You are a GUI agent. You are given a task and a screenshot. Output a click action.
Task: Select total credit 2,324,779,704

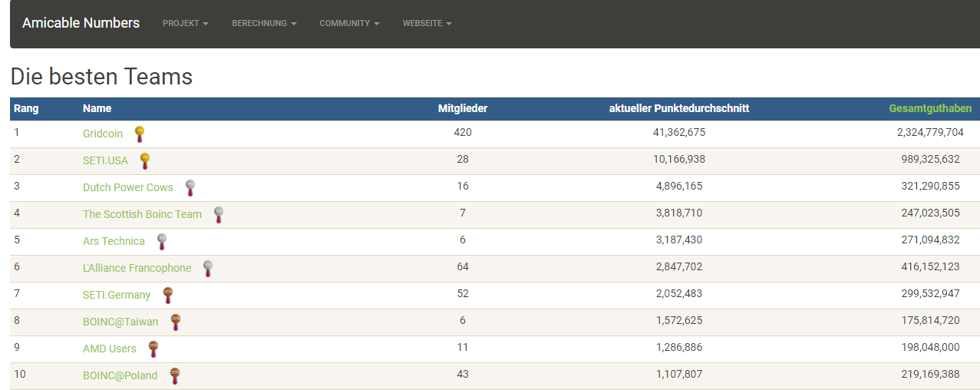pyautogui.click(x=930, y=132)
